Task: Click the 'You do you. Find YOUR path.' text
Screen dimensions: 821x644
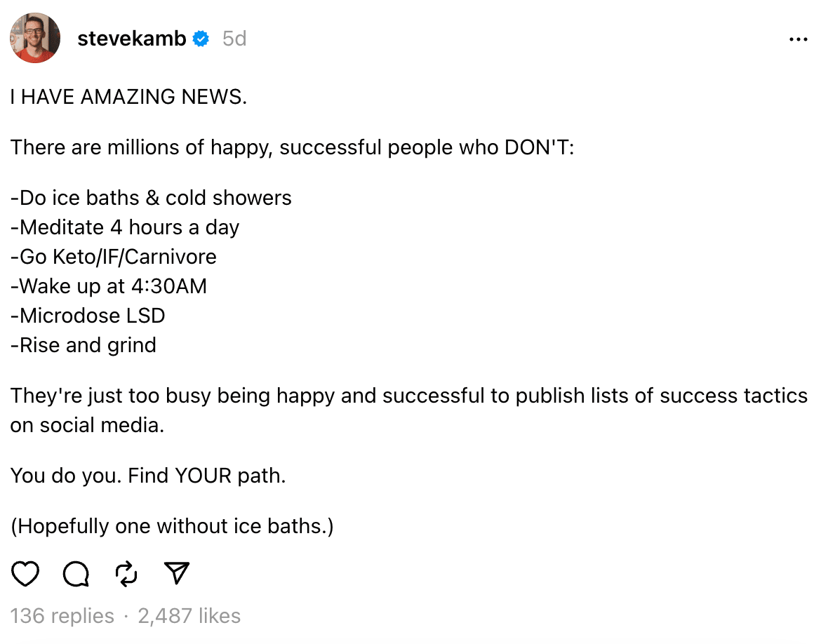Action: pyautogui.click(x=148, y=476)
